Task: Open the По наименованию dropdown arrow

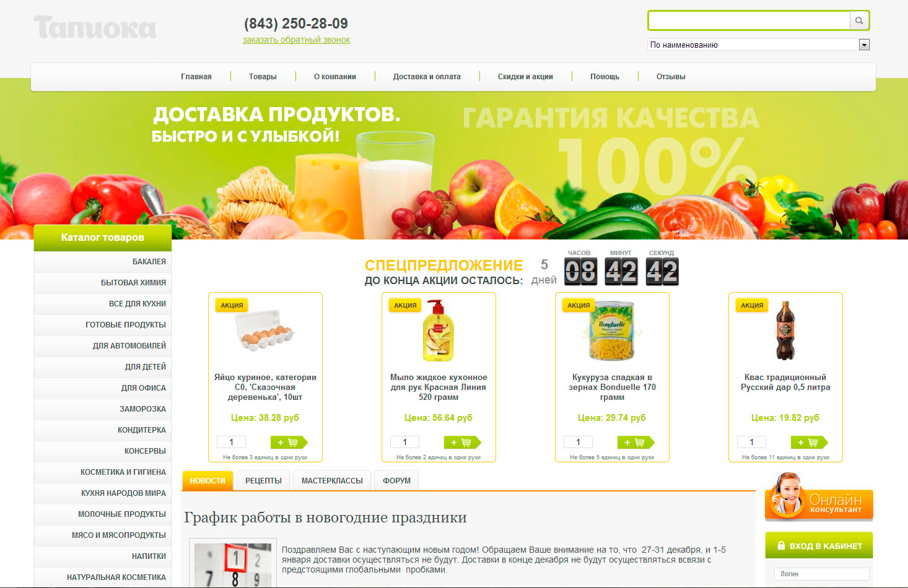Action: 864,45
